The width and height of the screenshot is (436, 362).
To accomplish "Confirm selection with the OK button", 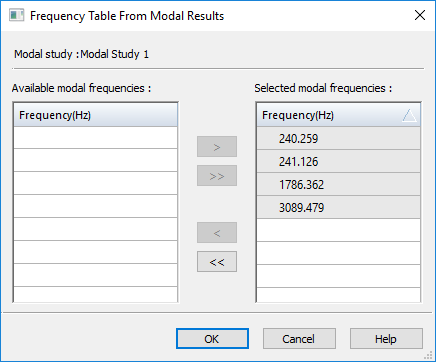I will point(212,339).
